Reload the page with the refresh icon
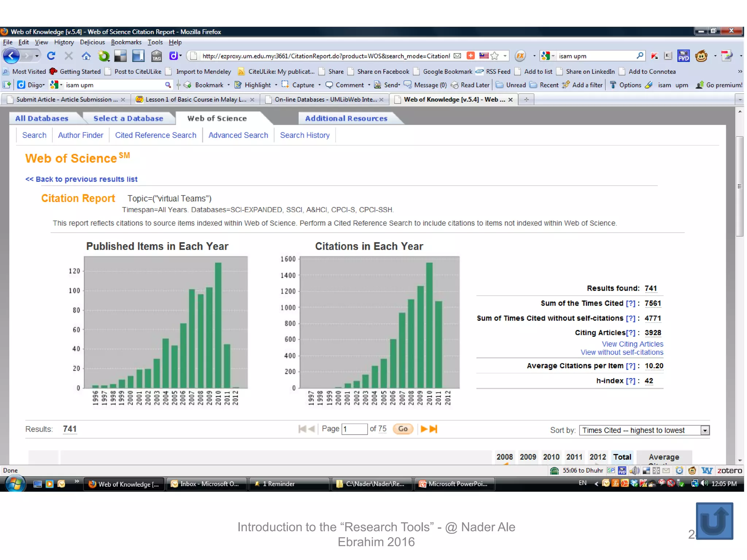 [x=51, y=56]
